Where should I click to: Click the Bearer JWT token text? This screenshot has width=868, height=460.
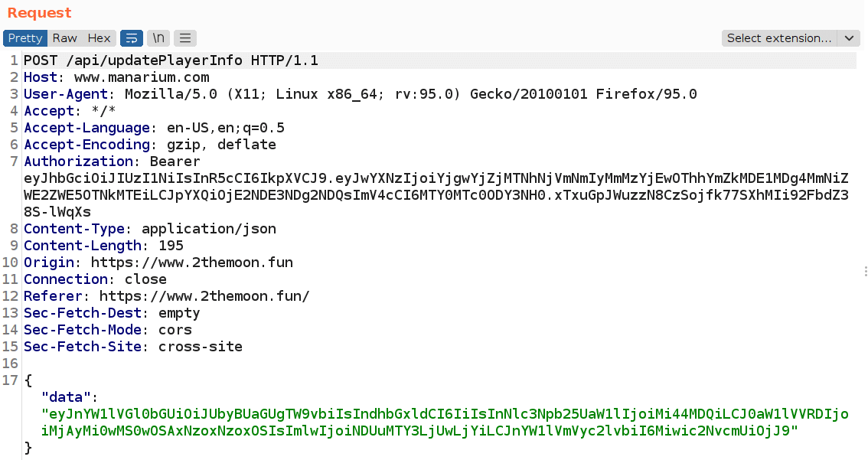coord(436,187)
